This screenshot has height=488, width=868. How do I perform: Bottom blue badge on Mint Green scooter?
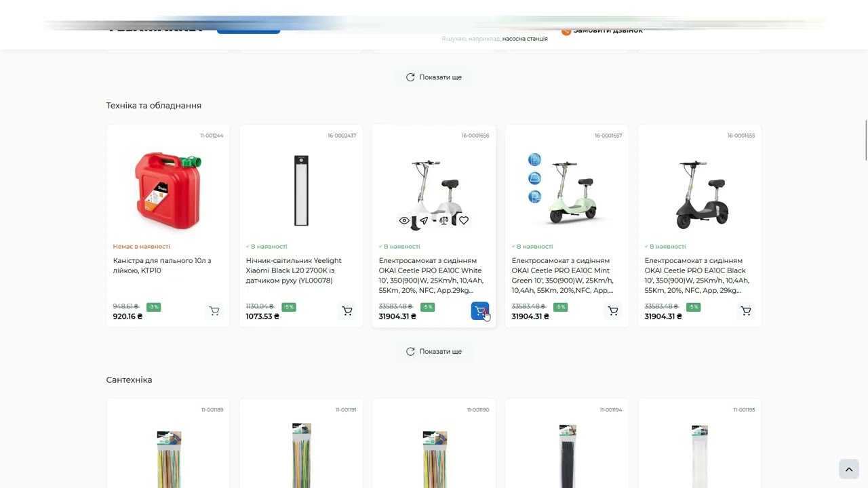coord(534,197)
